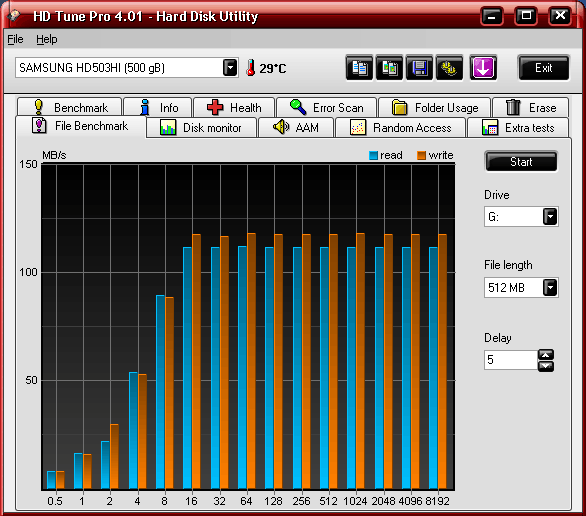Start the file benchmark test
Viewport: 586px width, 516px height.
point(521,161)
